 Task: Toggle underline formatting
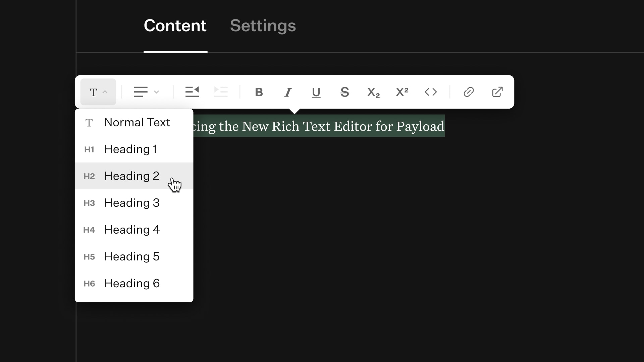pos(316,92)
